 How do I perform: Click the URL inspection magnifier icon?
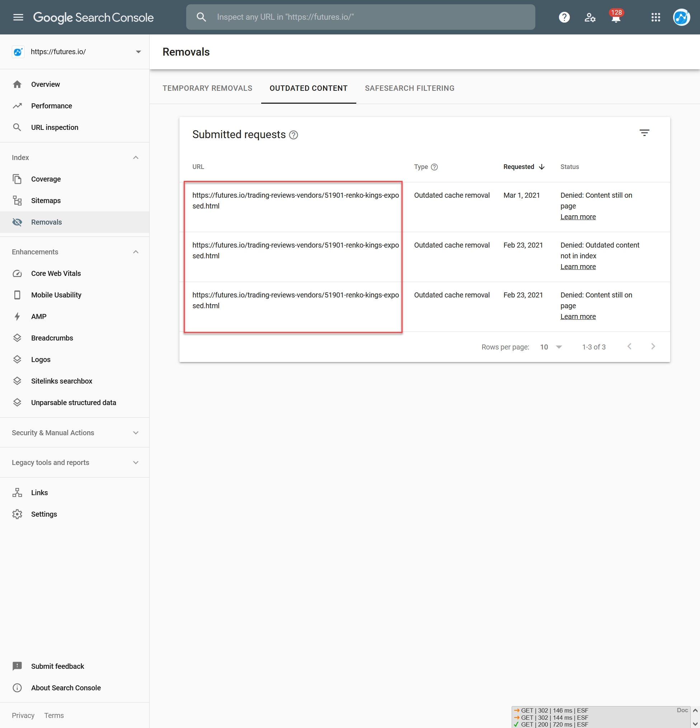click(x=17, y=127)
